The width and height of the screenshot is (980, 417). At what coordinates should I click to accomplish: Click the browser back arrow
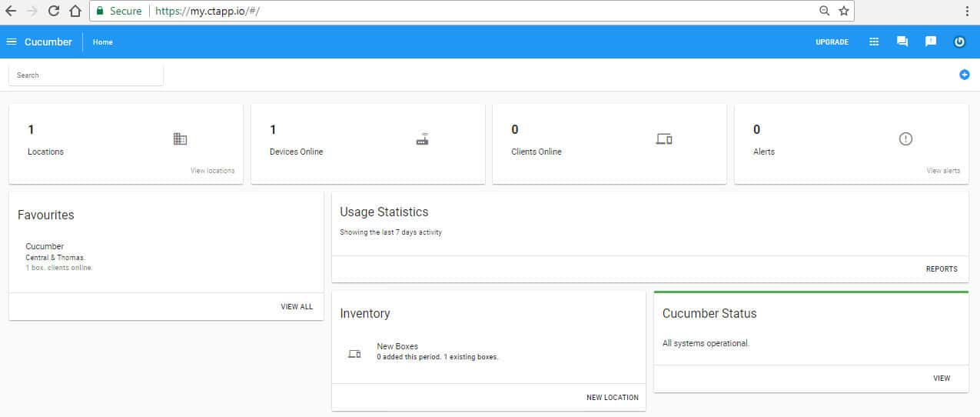coord(11,11)
